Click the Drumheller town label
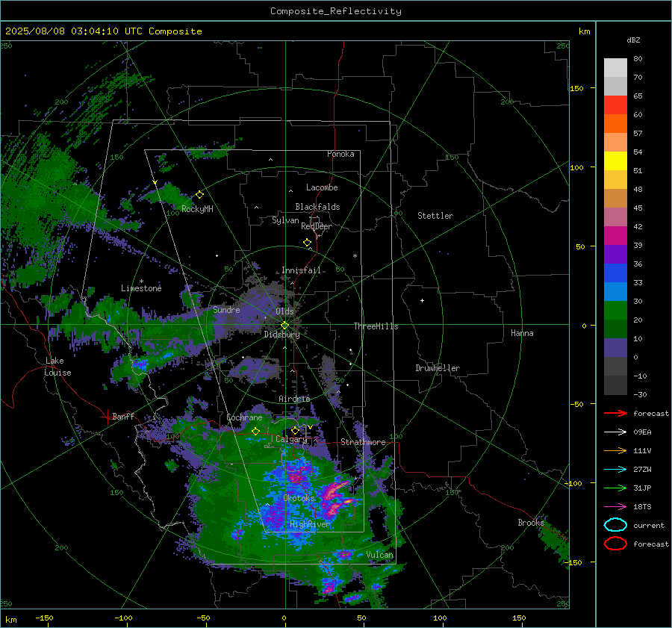This screenshot has width=672, height=628. [438, 368]
